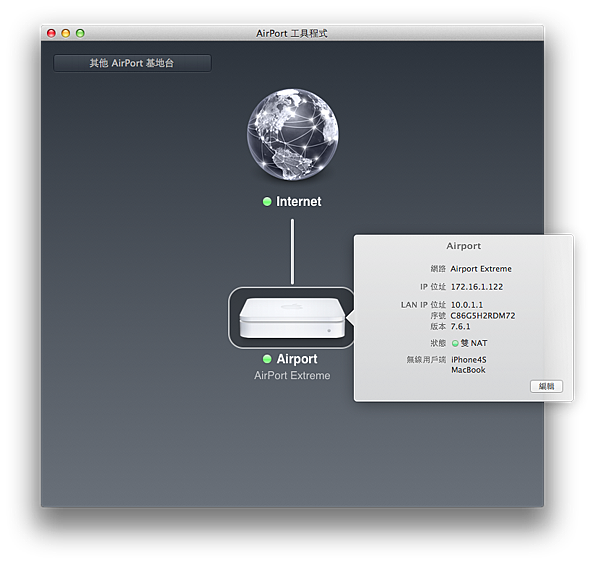600x564 pixels.
Task: Click wireless client iPhone4S
Action: (469, 360)
